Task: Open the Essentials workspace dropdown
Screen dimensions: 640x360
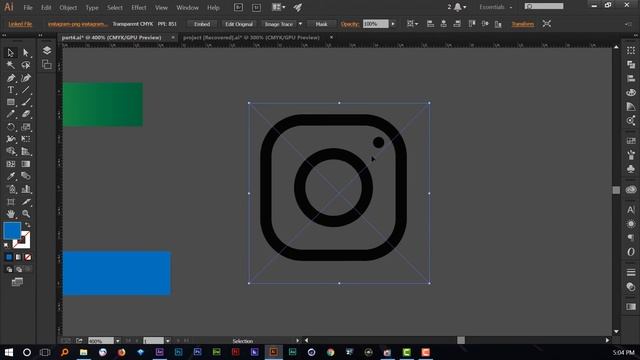Action: (495, 7)
